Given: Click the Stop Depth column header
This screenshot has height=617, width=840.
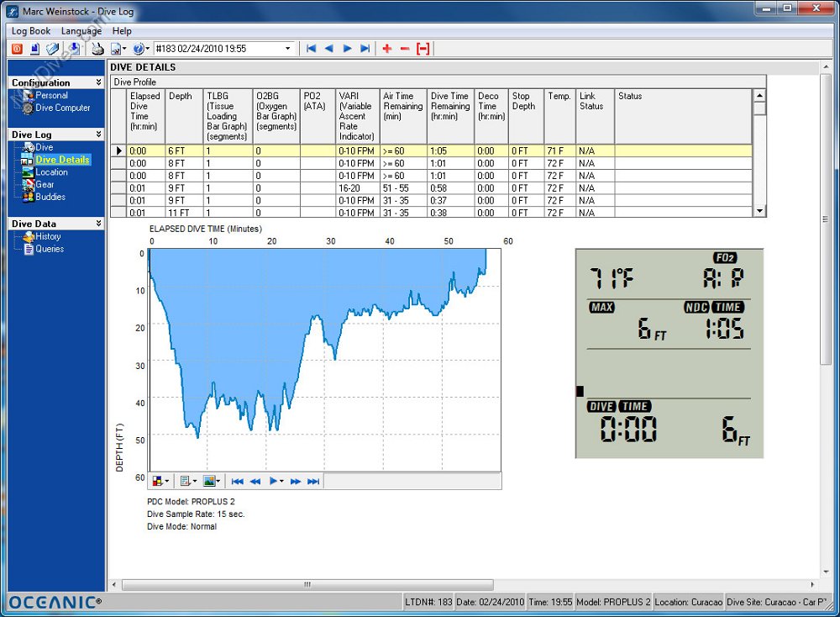Looking at the screenshot, I should click(x=526, y=116).
